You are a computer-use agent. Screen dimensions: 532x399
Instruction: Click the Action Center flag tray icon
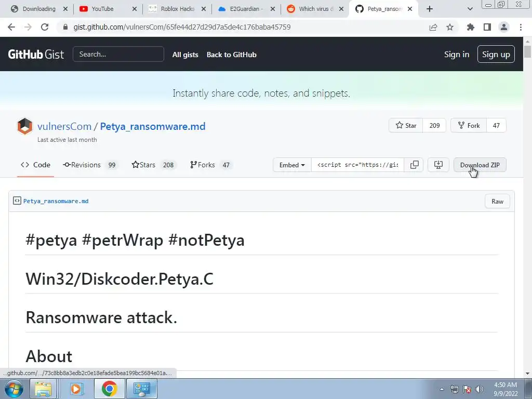click(467, 389)
